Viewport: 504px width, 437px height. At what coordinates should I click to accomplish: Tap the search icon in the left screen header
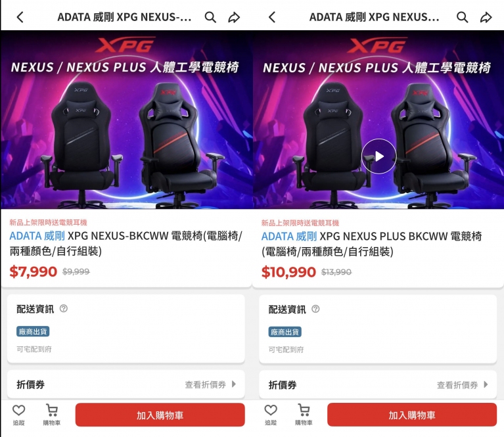pyautogui.click(x=210, y=17)
